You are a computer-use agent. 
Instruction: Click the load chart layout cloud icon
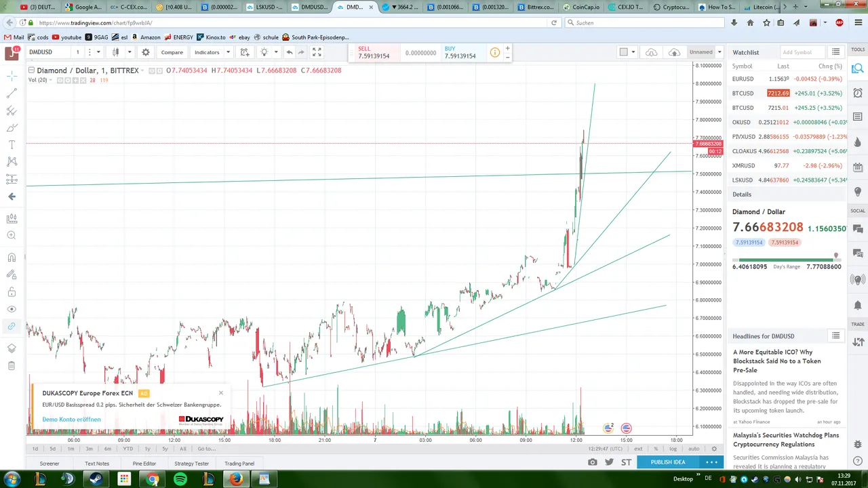click(x=652, y=52)
